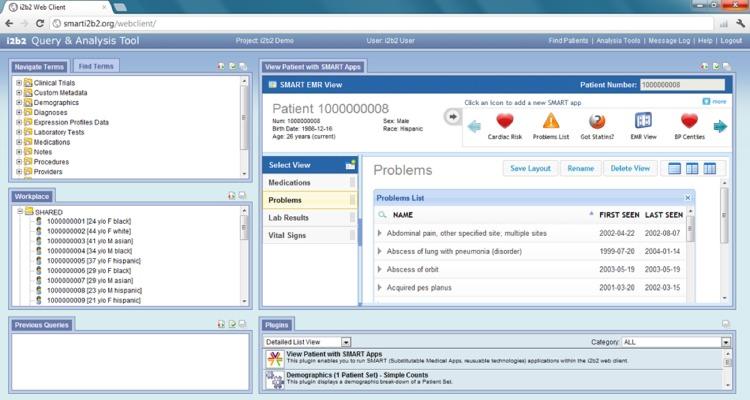
Task: Switch to three-column layout
Action: tap(709, 169)
